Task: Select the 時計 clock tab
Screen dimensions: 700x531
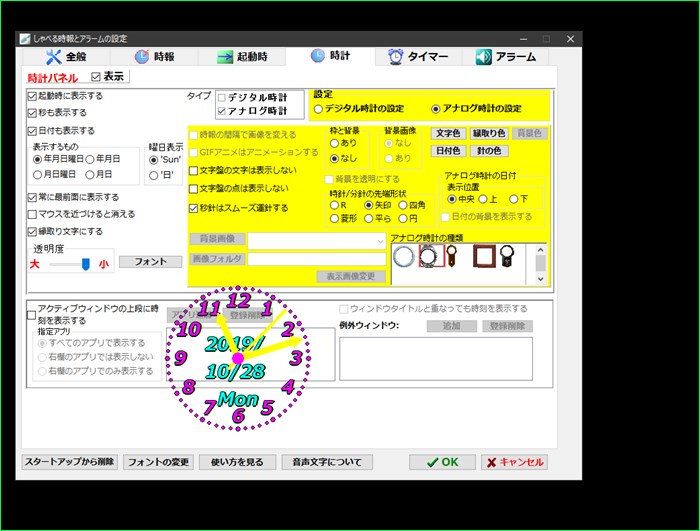Action: click(x=330, y=56)
